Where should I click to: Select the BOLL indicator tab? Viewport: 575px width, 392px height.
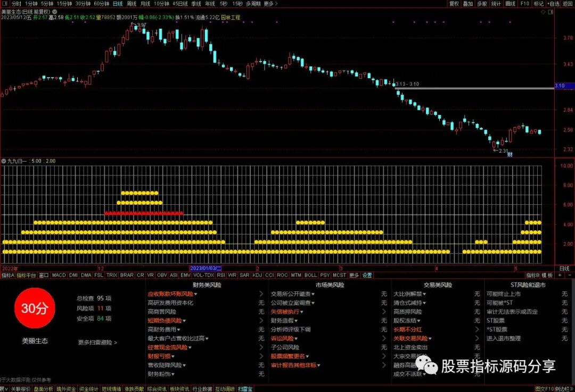tap(310, 275)
